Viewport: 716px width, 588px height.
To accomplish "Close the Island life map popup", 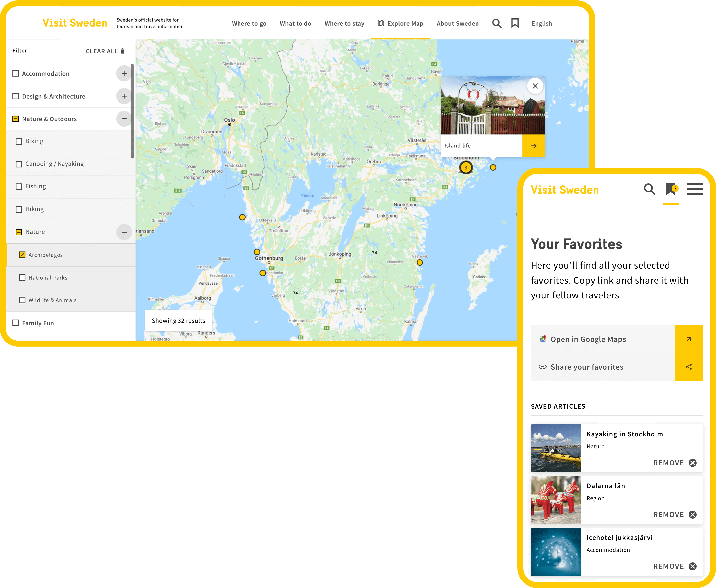I will pyautogui.click(x=535, y=86).
